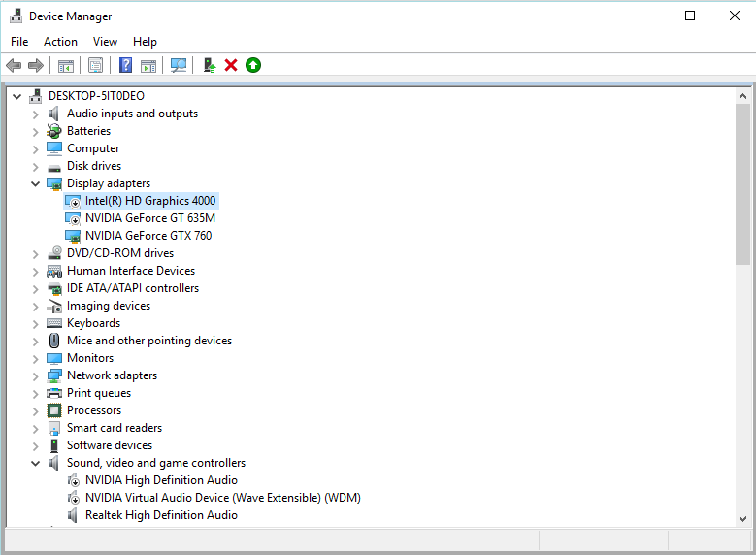Click the disabled Intel HD Graphics icon

click(73, 201)
